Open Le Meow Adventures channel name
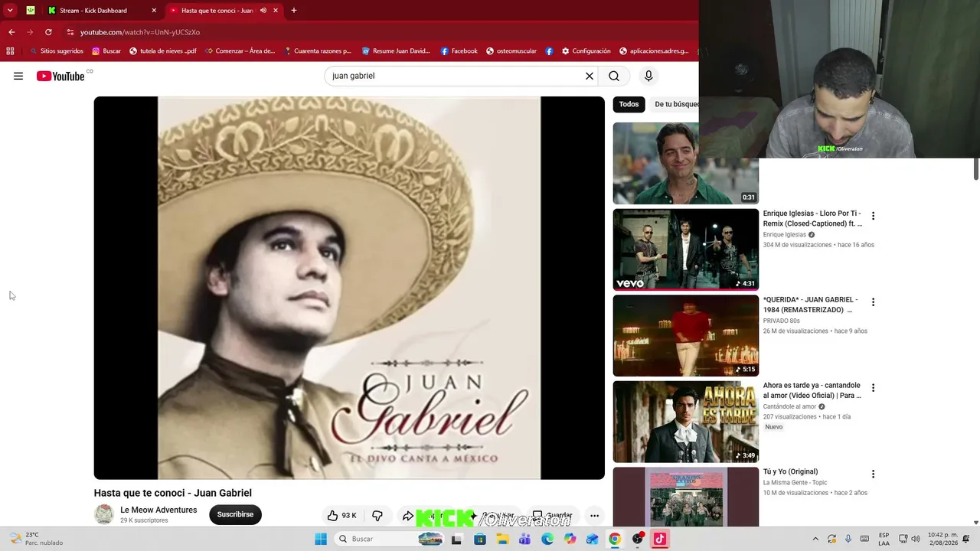 click(158, 510)
